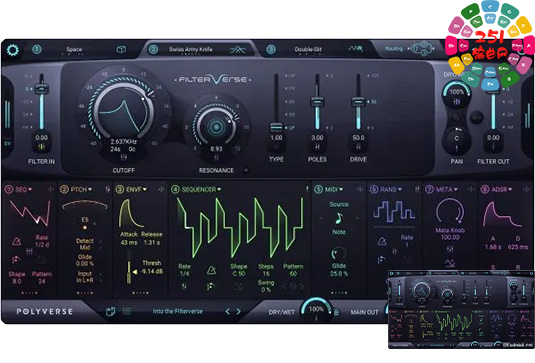Open the ENVF modulator 3 type dropdown
This screenshot has width=535, height=363.
click(x=136, y=189)
